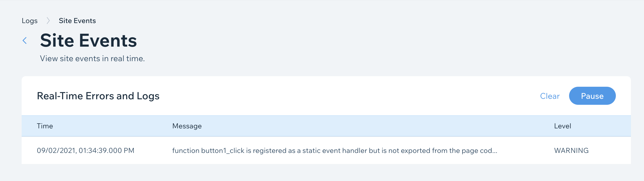Sort by the Time column header

[45, 126]
